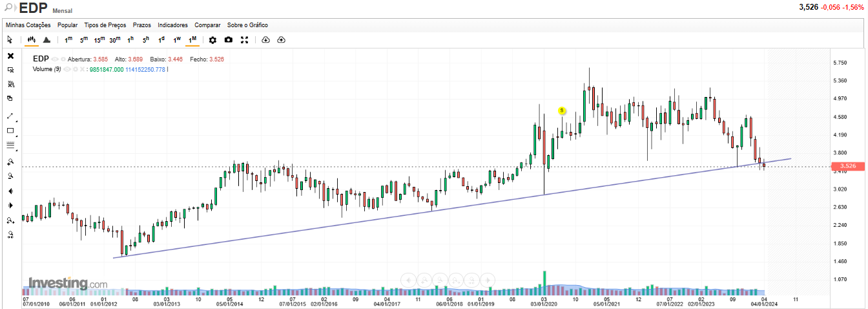Set timeframe to 15 minutes

pos(99,40)
